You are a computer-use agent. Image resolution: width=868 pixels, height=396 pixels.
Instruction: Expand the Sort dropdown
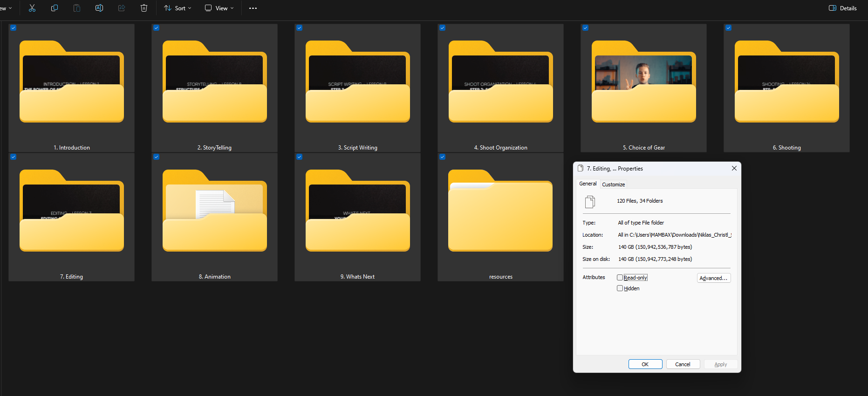[x=178, y=8]
